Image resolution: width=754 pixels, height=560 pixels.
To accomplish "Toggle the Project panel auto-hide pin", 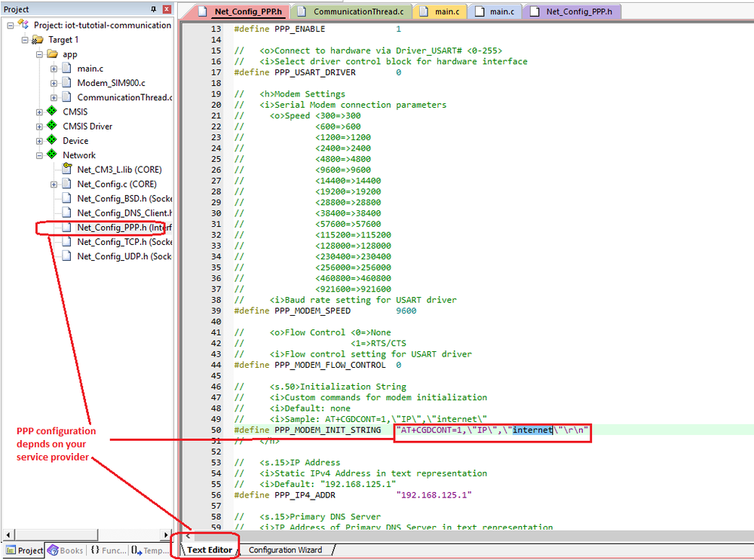I will (x=155, y=9).
